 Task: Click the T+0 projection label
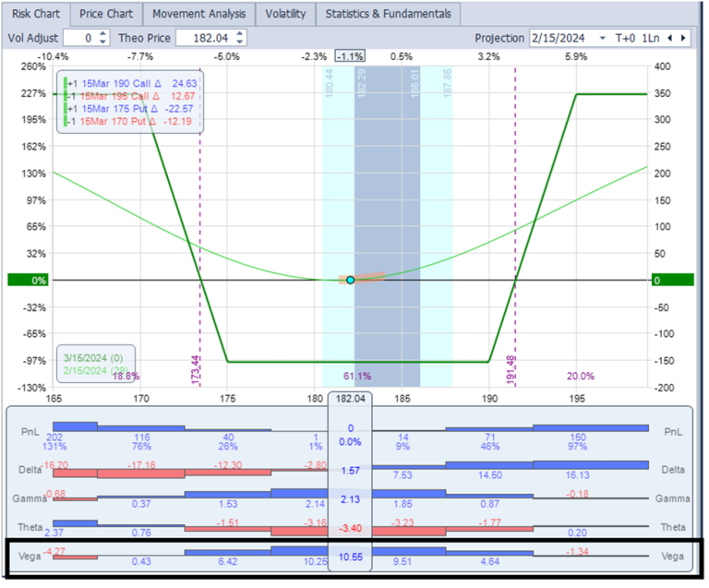624,38
